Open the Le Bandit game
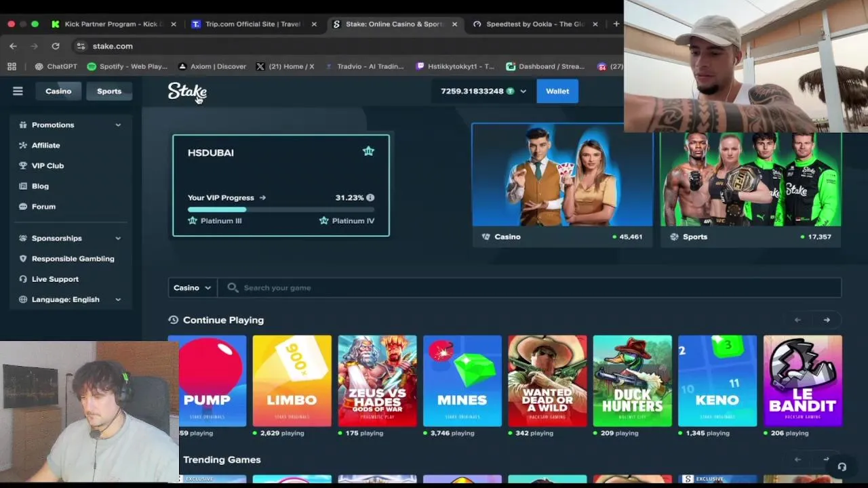This screenshot has width=868, height=488. point(802,381)
